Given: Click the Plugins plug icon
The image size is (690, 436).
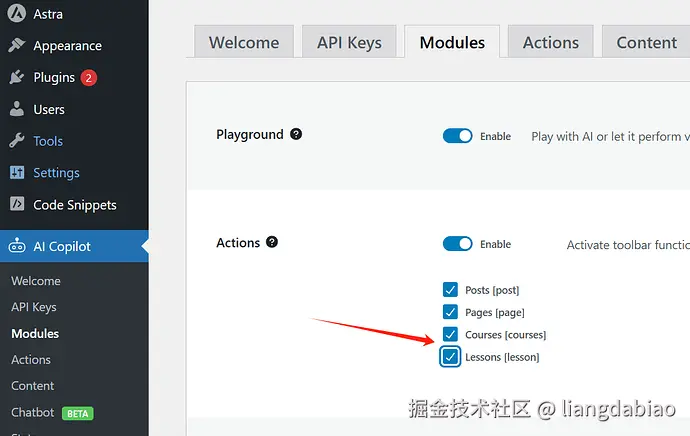Looking at the screenshot, I should coord(17,77).
